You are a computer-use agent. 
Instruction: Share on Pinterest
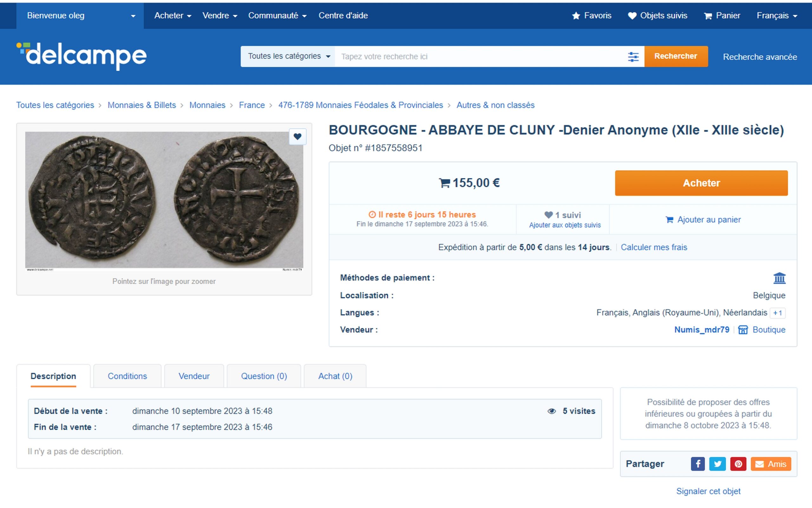[738, 464]
